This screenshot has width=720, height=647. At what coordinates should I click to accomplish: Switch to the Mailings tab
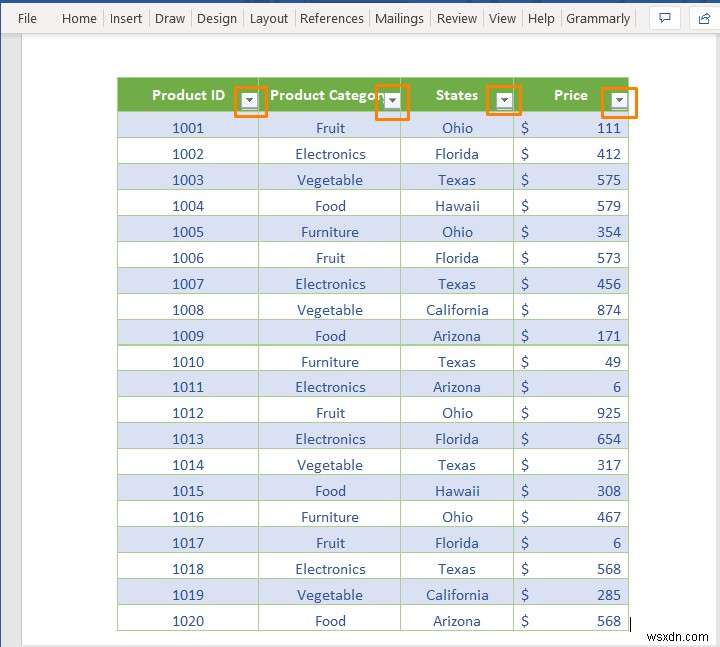(x=399, y=18)
